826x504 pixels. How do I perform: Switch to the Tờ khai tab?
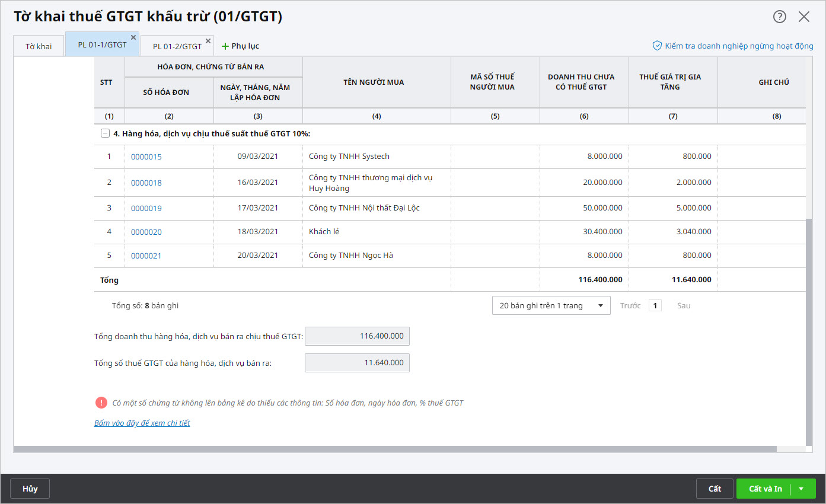coord(39,46)
